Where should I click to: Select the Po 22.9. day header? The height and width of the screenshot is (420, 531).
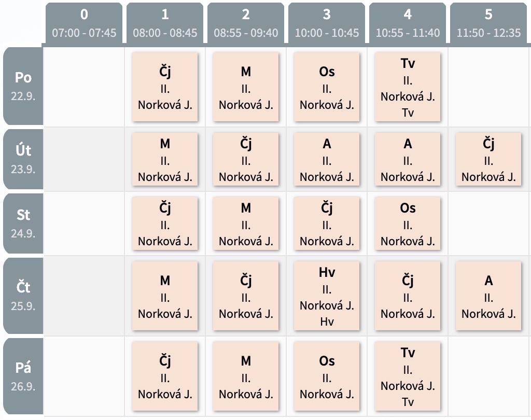click(x=23, y=86)
